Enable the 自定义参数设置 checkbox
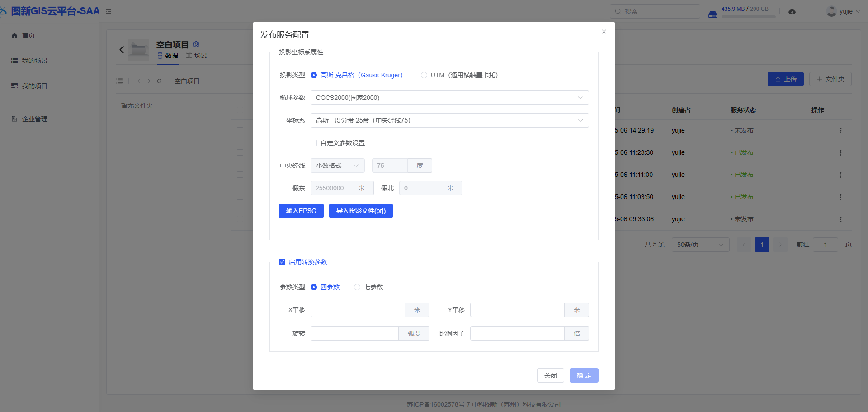 (x=314, y=143)
